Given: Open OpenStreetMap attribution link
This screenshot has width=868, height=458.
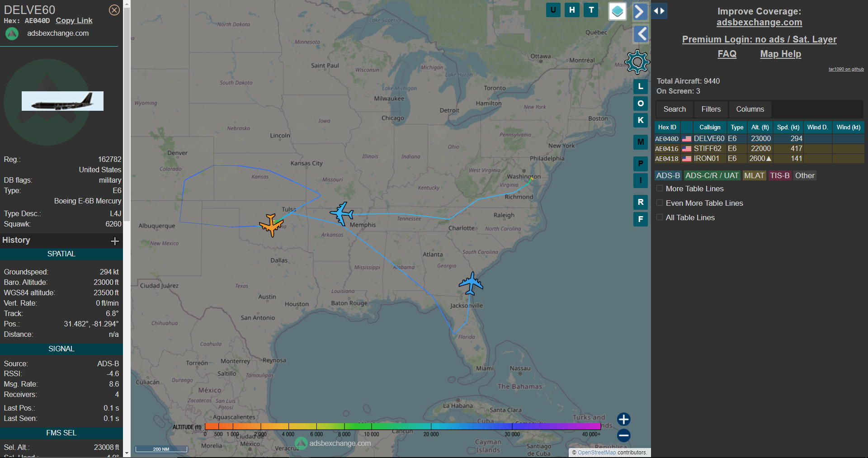Looking at the screenshot, I should [x=597, y=452].
